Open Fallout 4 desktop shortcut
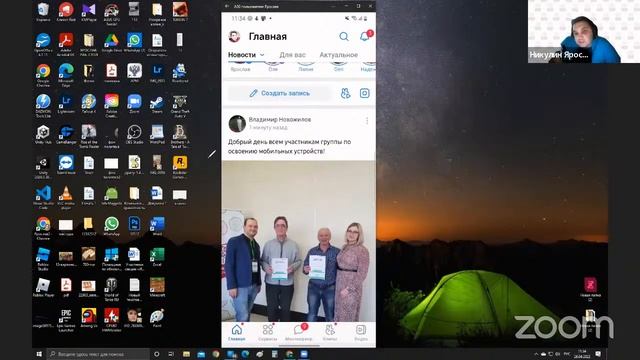The height and width of the screenshot is (360, 640). pyautogui.click(x=89, y=104)
